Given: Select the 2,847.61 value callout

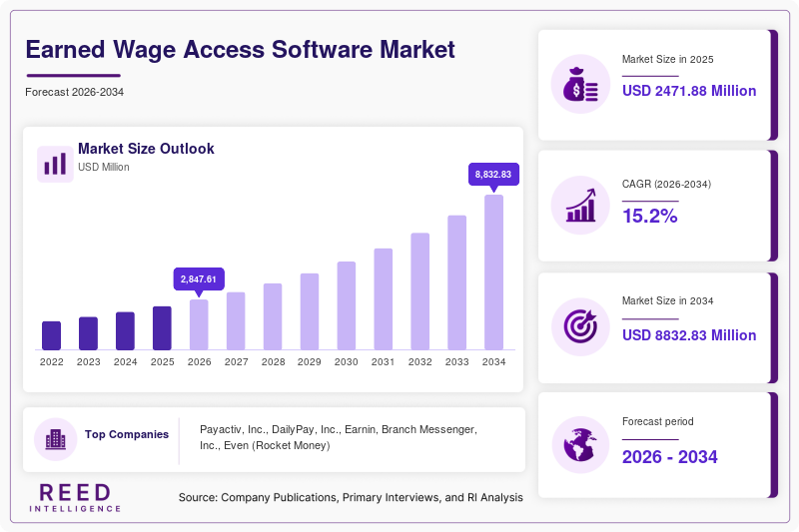Looking at the screenshot, I should point(199,279).
